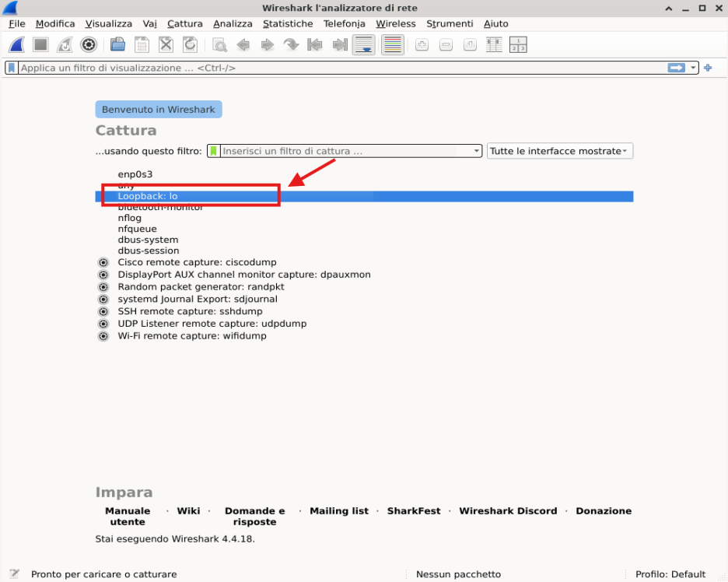728x582 pixels.
Task: Click the restart capture icon
Action: (x=65, y=45)
